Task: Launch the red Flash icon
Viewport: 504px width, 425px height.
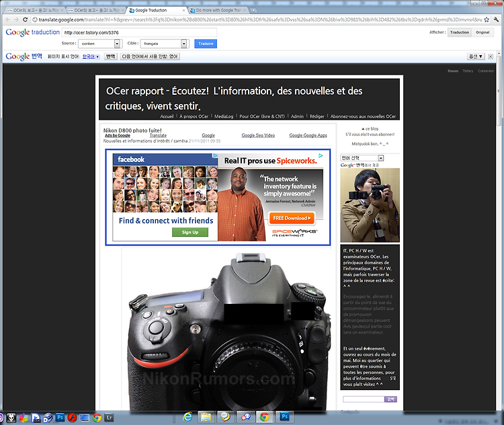Action: pos(72,418)
